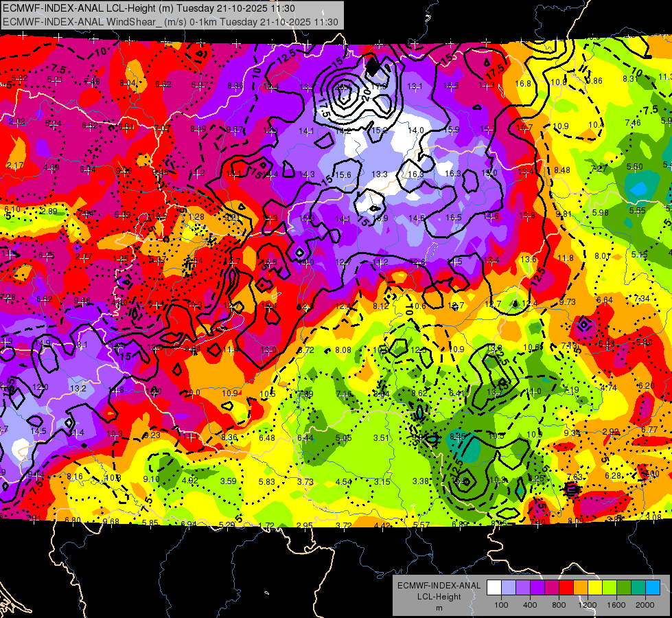Click the wind shear value "2.17"

click(x=15, y=165)
